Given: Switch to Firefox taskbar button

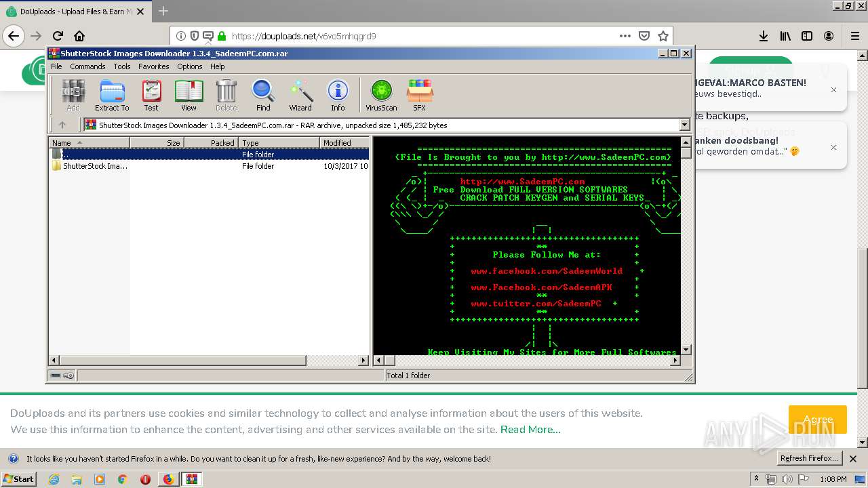Looking at the screenshot, I should [x=168, y=479].
